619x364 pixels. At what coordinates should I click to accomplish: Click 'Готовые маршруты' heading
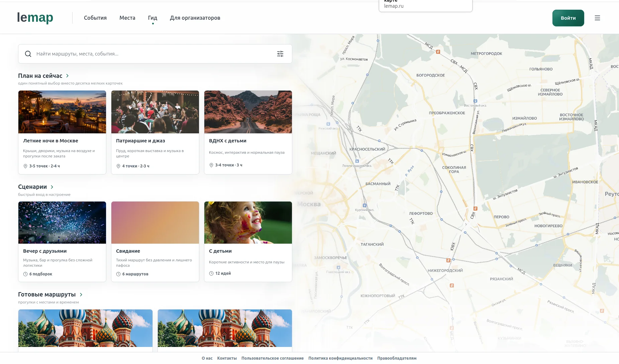(x=47, y=294)
